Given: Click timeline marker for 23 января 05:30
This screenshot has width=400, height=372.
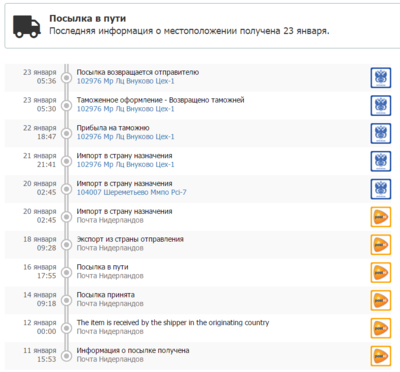Looking at the screenshot, I should point(67,105).
